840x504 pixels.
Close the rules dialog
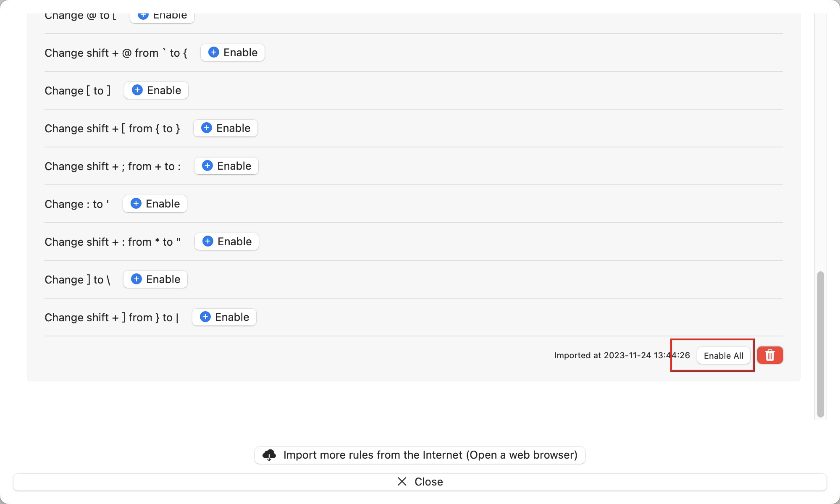point(420,482)
